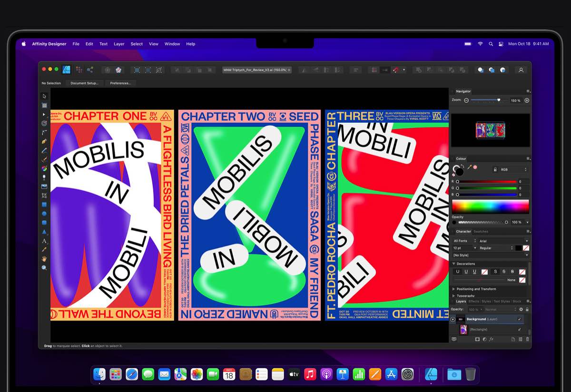Switch to the Effects tab
Image resolution: width=571 pixels, height=392 pixels.
[x=474, y=301]
